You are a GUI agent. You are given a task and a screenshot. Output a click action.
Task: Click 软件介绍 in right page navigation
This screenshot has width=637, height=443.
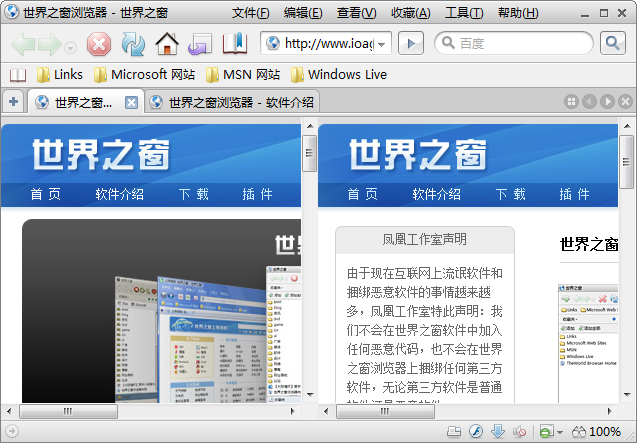[436, 194]
